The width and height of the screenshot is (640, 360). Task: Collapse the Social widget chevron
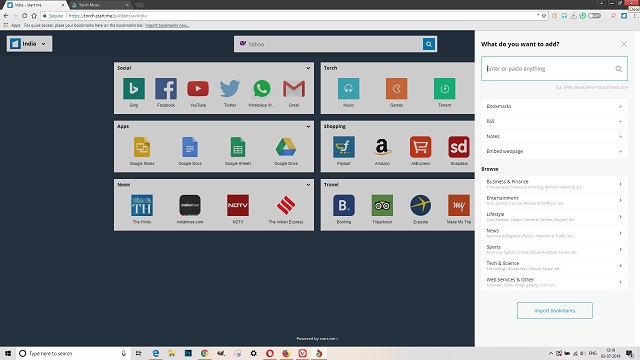click(308, 68)
